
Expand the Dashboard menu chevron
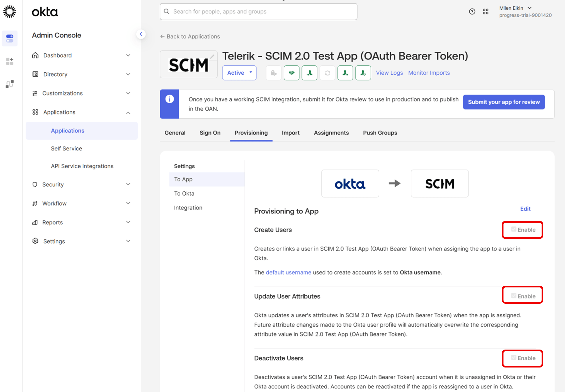pos(128,55)
